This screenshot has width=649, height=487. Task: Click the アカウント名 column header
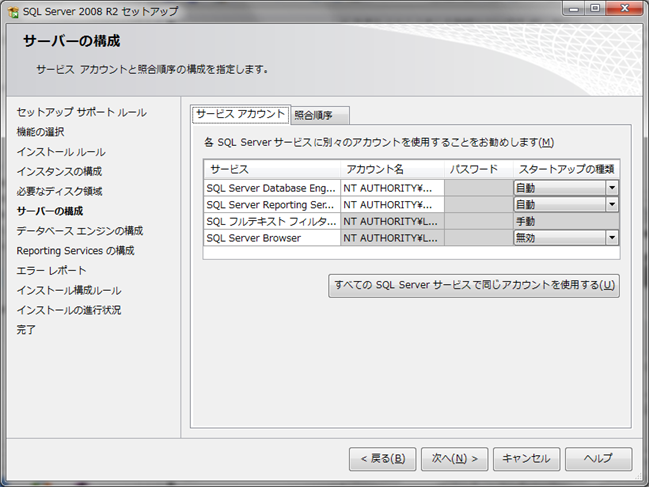coord(392,169)
